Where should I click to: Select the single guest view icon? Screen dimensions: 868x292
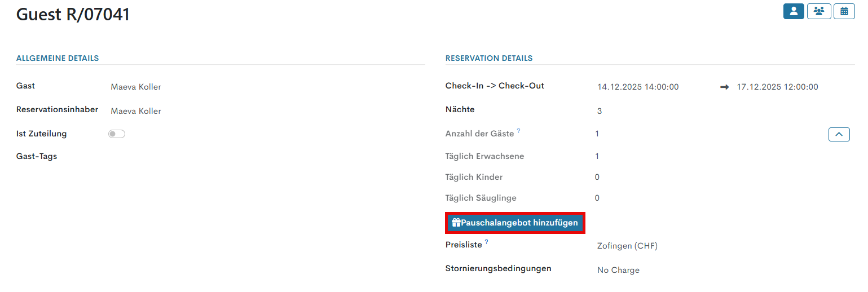pos(794,11)
